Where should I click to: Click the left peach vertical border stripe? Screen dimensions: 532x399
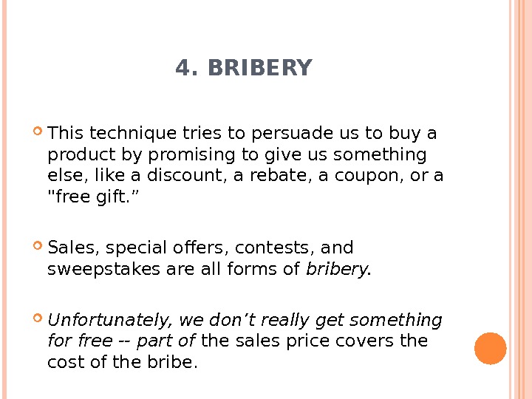[x=4, y=199]
